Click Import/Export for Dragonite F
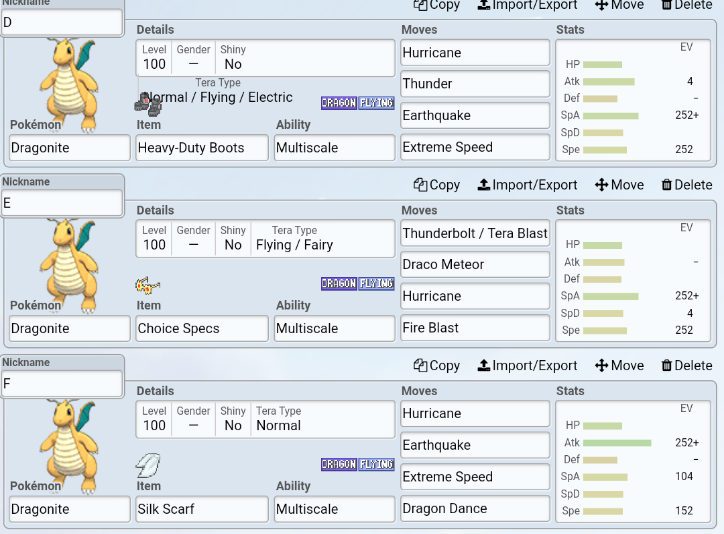This screenshot has width=724, height=534. tap(527, 366)
